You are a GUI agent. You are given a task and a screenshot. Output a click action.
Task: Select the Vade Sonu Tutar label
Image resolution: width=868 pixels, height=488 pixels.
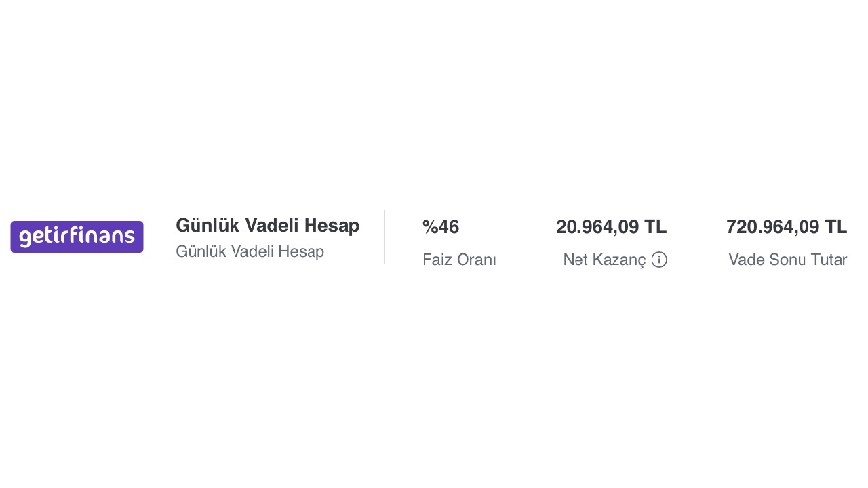[787, 260]
